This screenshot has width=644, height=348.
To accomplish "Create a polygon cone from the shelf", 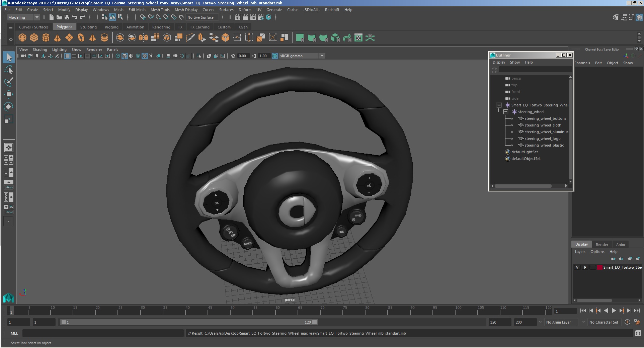I will (x=58, y=38).
